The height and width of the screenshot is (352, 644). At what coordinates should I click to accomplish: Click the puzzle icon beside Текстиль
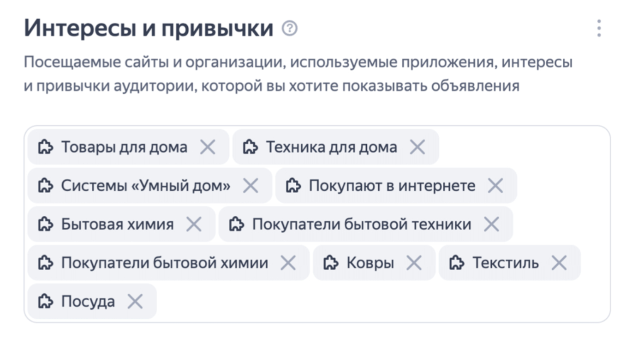[457, 263]
